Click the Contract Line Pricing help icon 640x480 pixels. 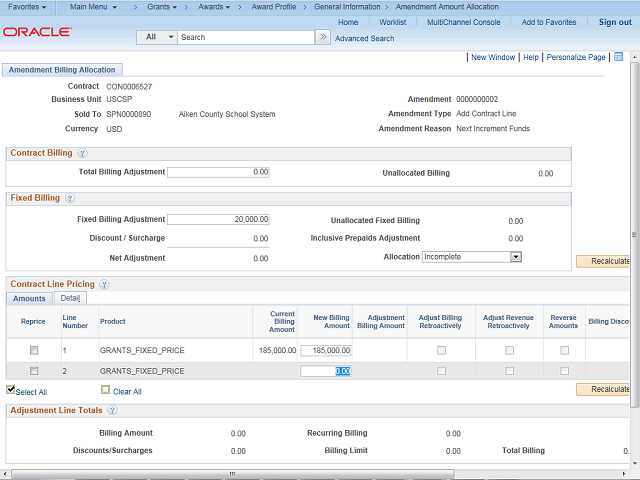(x=104, y=284)
